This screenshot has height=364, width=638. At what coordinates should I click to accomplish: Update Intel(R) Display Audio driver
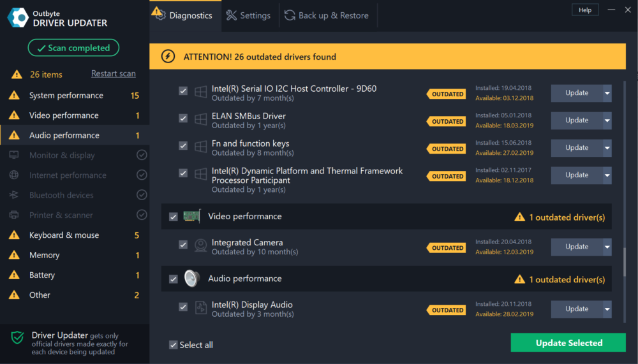pyautogui.click(x=577, y=309)
